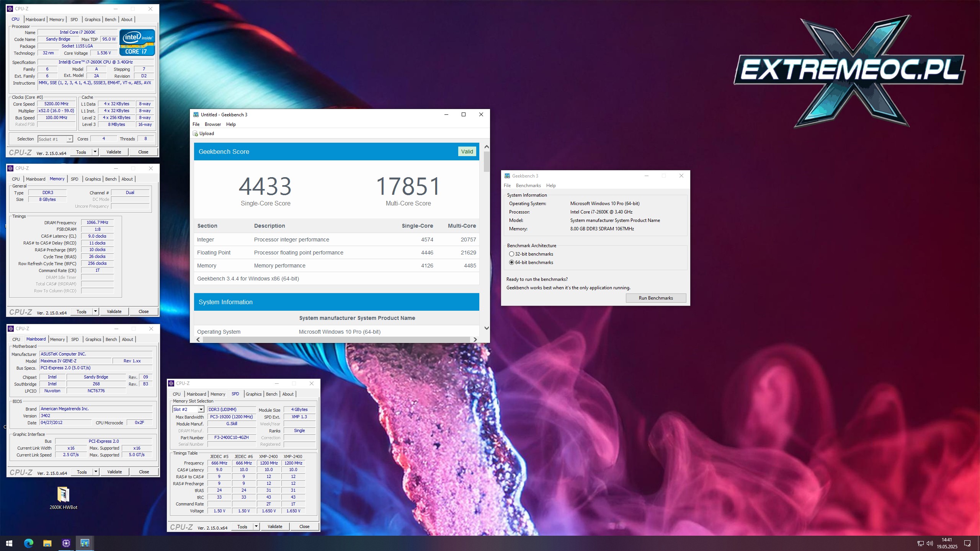Screen dimensions: 980x551
Task: Expand Socket #1 selection dropdown
Action: point(69,139)
